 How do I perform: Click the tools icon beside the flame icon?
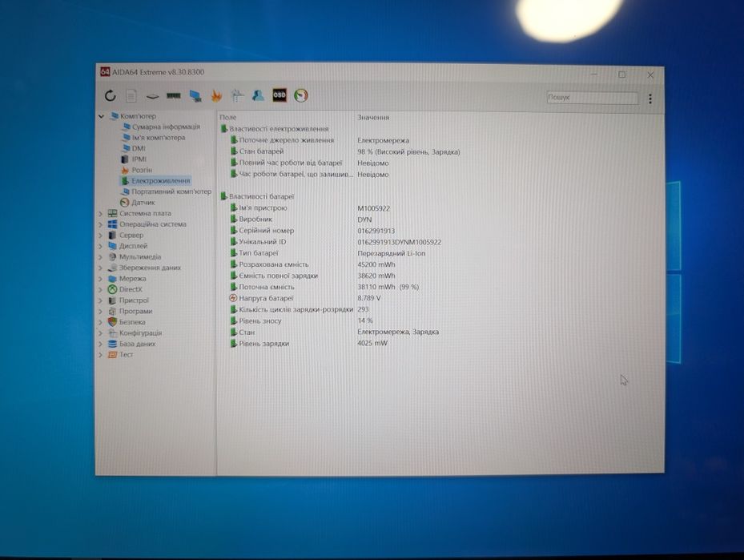click(237, 96)
